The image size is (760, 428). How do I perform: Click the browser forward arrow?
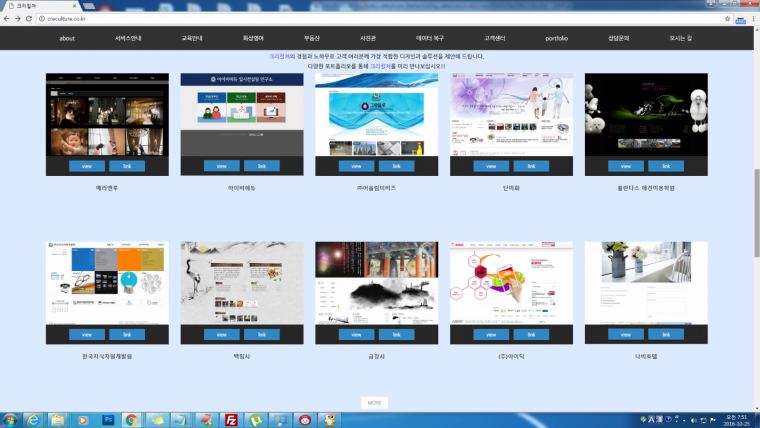(17, 18)
